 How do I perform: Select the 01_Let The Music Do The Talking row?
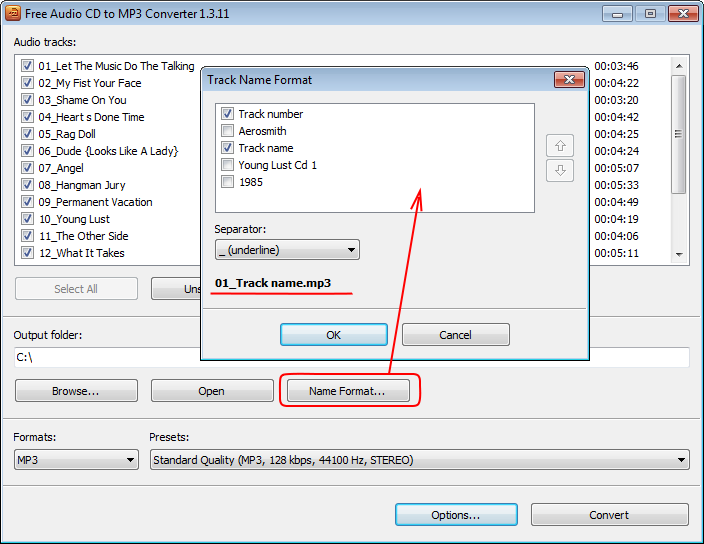[x=116, y=66]
